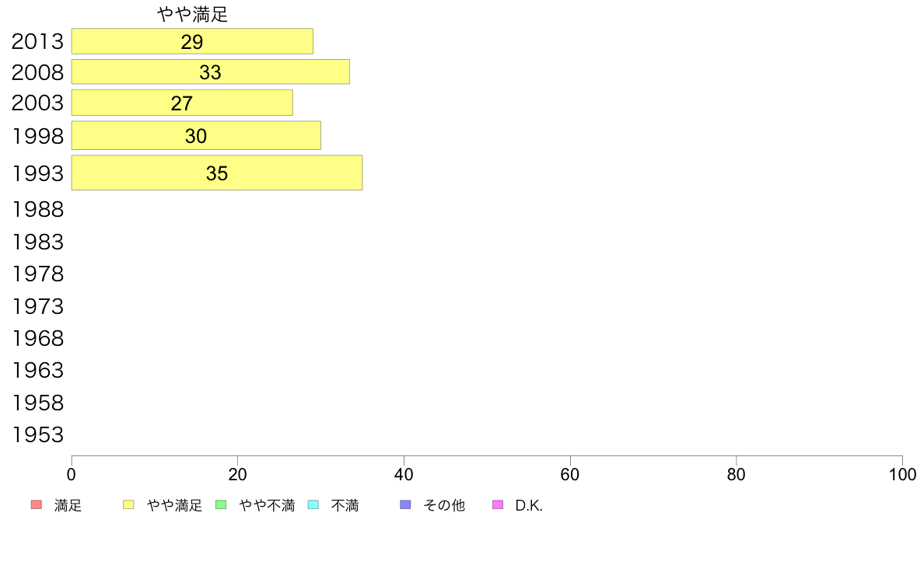Click the green やや不満 legend swatch
This screenshot has width=924, height=572.
(x=221, y=505)
